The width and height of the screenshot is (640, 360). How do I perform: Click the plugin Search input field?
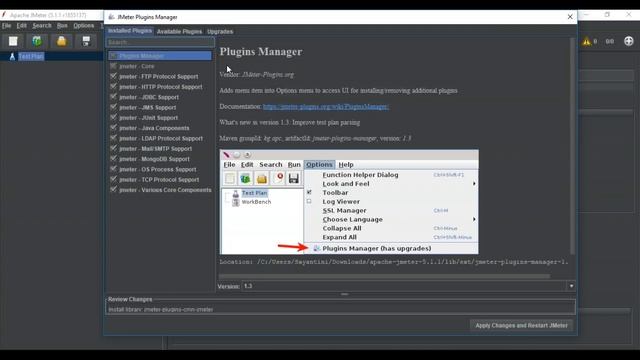(160, 42)
